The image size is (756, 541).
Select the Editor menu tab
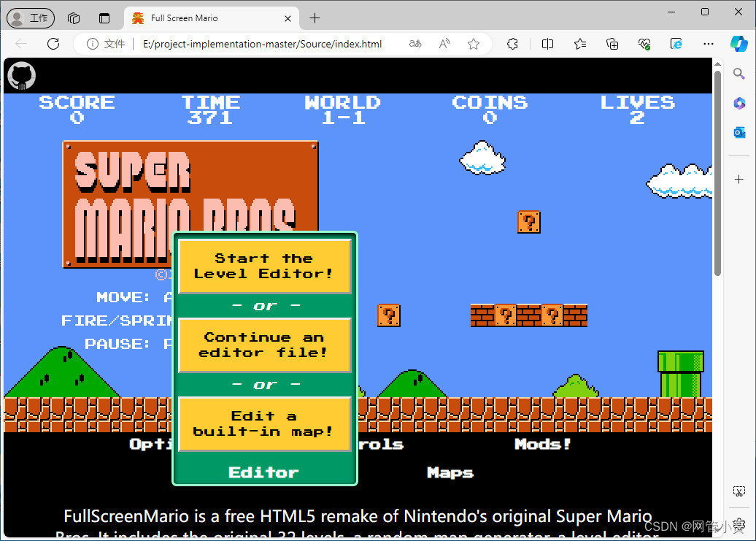tap(263, 472)
